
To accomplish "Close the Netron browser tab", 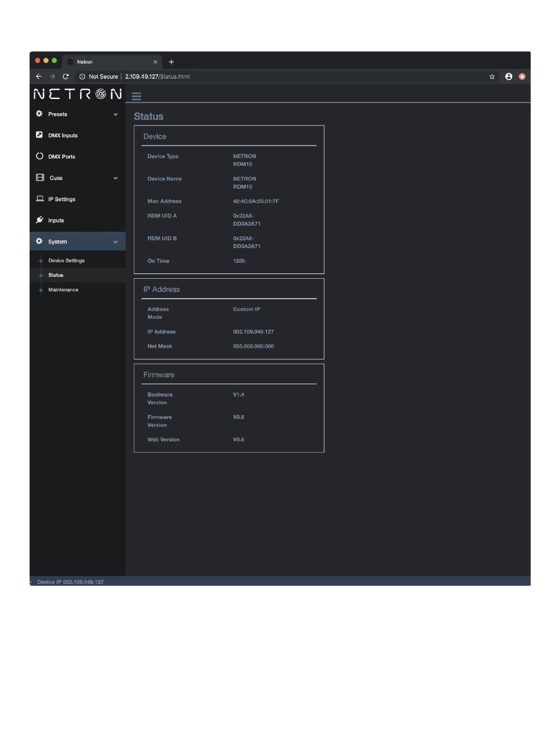I will (x=156, y=62).
